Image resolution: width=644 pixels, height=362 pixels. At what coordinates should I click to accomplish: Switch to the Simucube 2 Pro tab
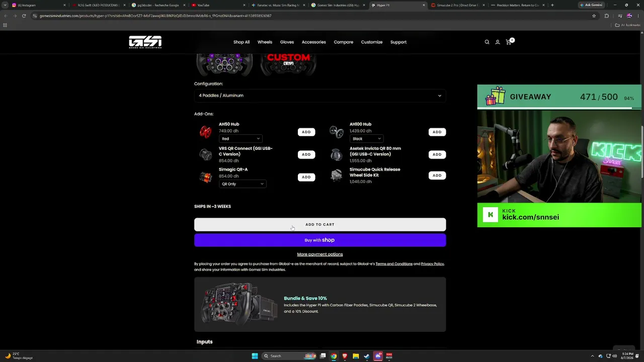click(457, 5)
